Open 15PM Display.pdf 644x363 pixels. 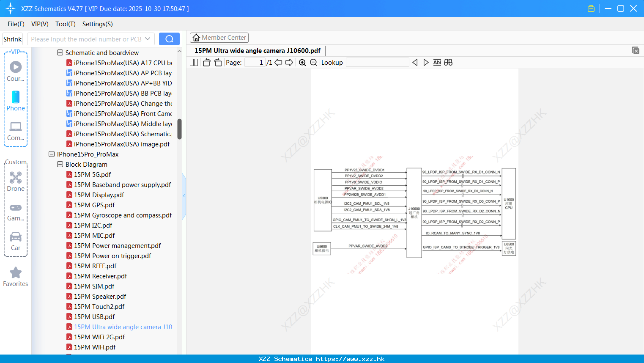pyautogui.click(x=95, y=195)
